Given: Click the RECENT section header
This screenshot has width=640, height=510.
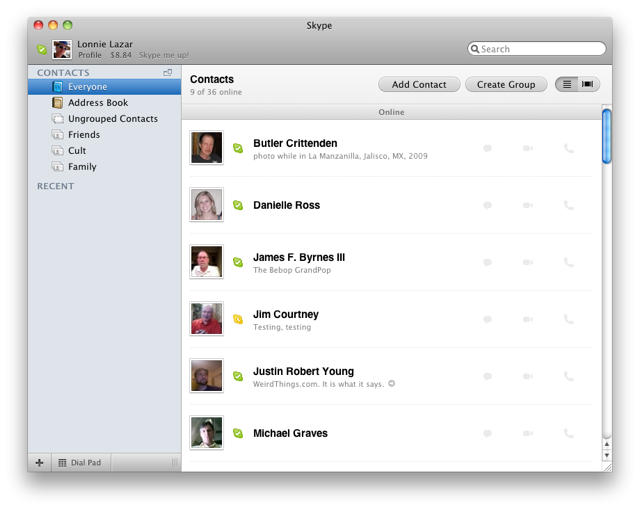Looking at the screenshot, I should [x=56, y=186].
